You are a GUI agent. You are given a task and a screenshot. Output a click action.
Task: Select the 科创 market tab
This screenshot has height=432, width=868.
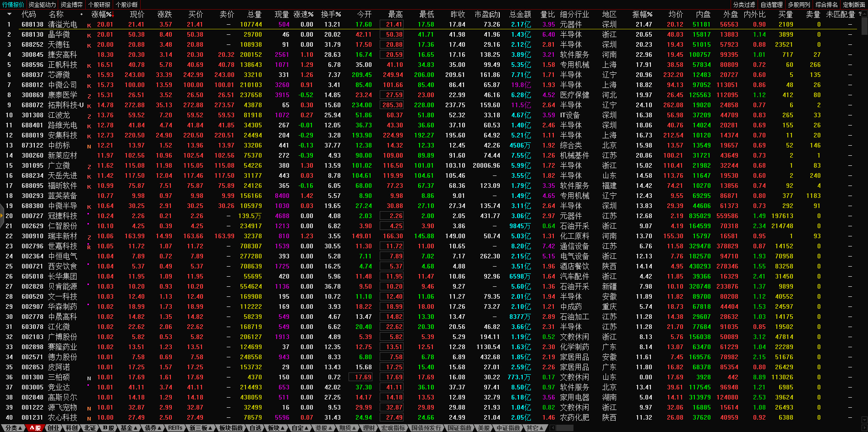pos(71,428)
